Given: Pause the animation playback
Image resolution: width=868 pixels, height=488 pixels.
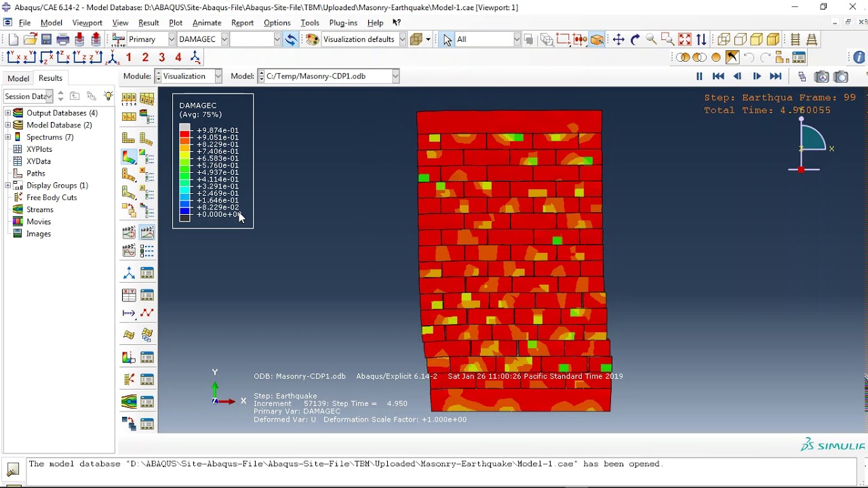Looking at the screenshot, I should click(699, 77).
